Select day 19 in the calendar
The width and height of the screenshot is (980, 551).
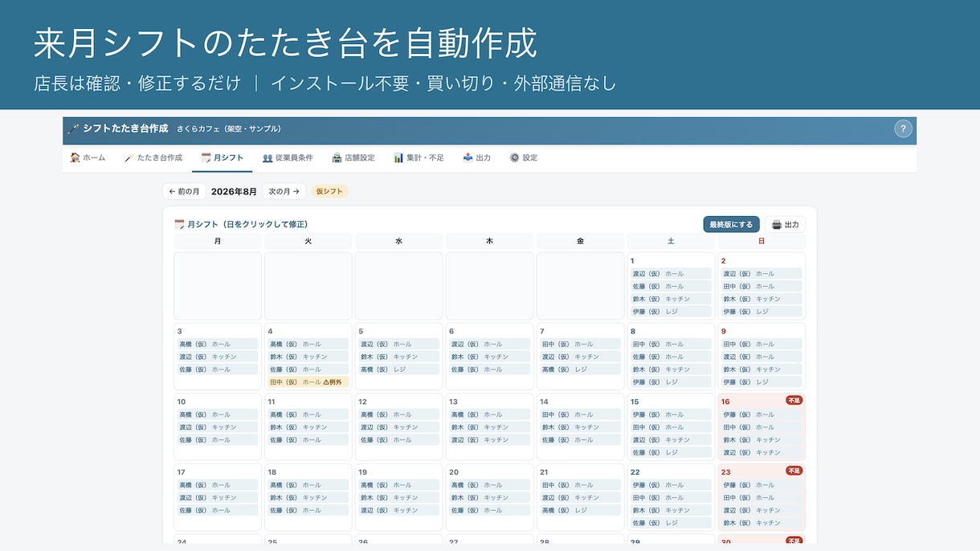pos(399,498)
